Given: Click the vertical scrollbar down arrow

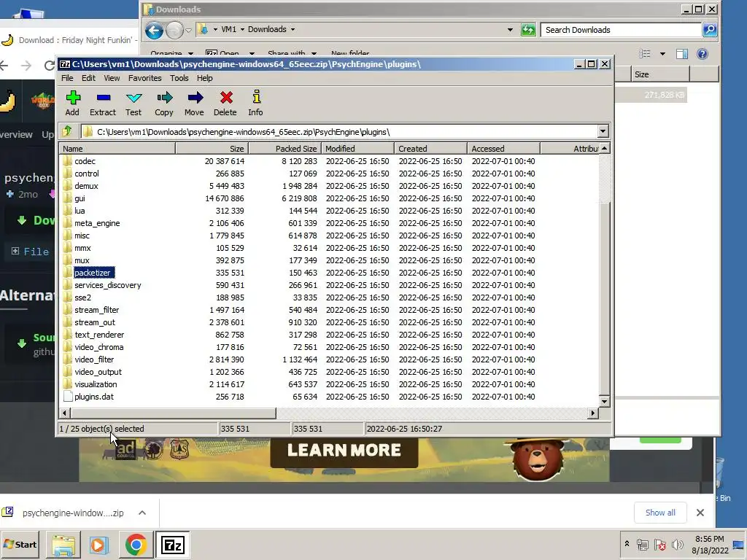Looking at the screenshot, I should coord(604,402).
